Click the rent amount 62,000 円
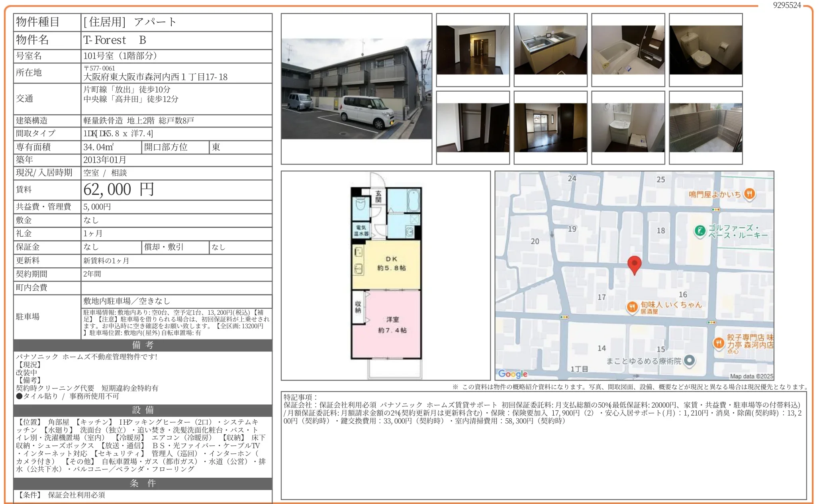This screenshot has width=819, height=504. pyautogui.click(x=119, y=190)
